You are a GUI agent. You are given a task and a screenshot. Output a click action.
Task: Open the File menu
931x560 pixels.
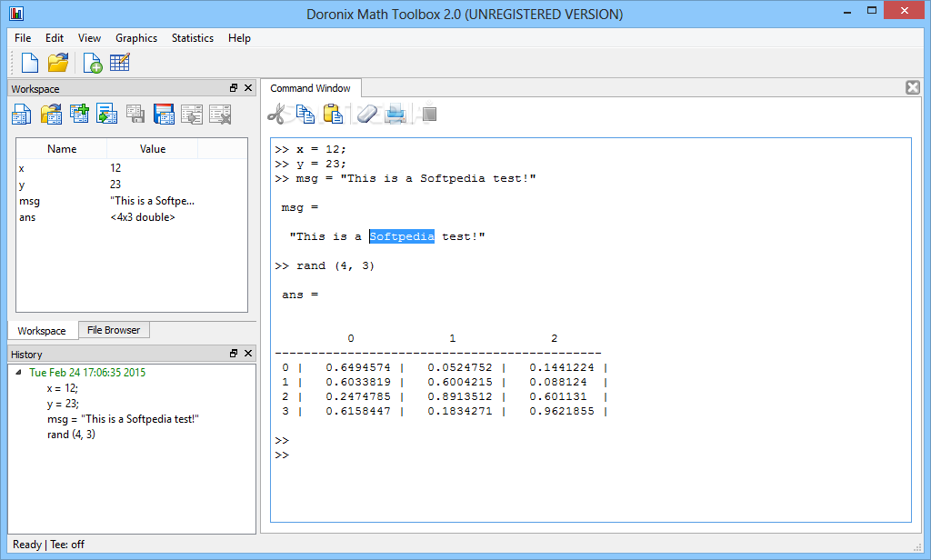point(23,38)
